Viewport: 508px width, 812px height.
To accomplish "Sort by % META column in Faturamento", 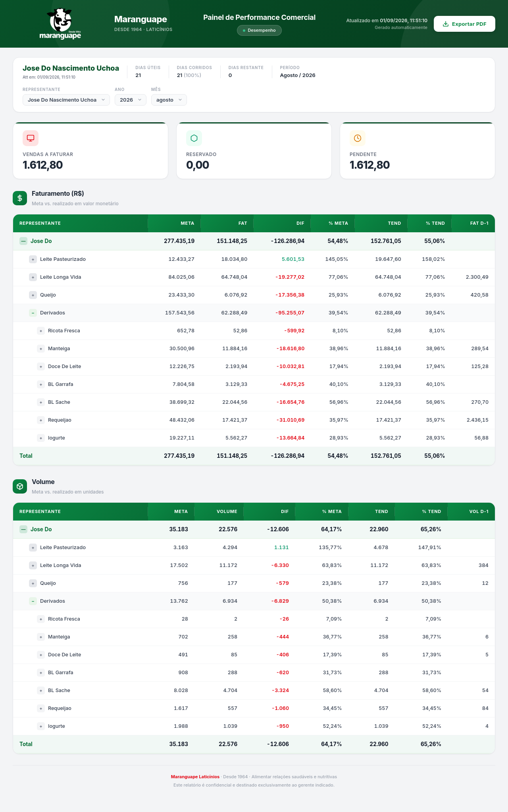I will (338, 223).
